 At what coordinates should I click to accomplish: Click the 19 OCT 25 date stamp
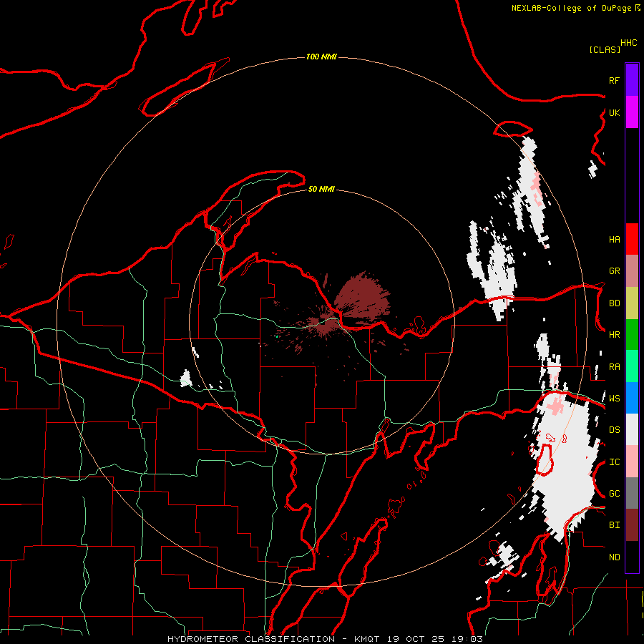click(416, 639)
